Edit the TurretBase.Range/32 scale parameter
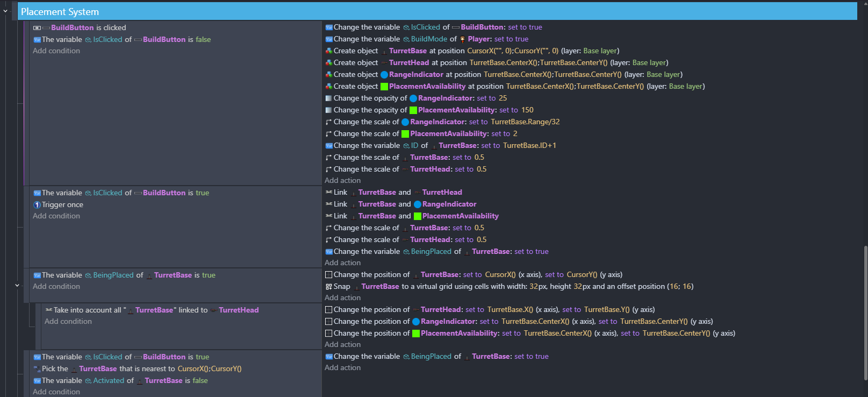The width and height of the screenshot is (868, 397). coord(525,122)
